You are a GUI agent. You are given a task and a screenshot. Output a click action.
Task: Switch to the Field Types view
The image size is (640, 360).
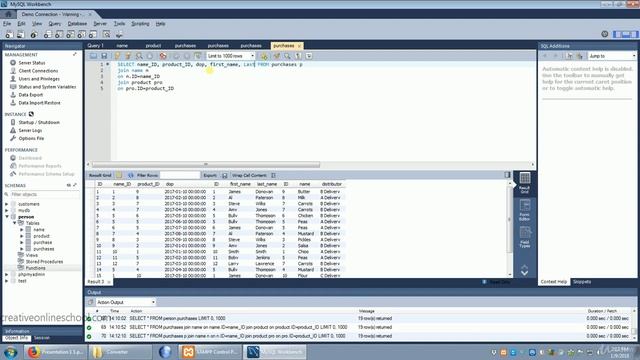(x=524, y=237)
